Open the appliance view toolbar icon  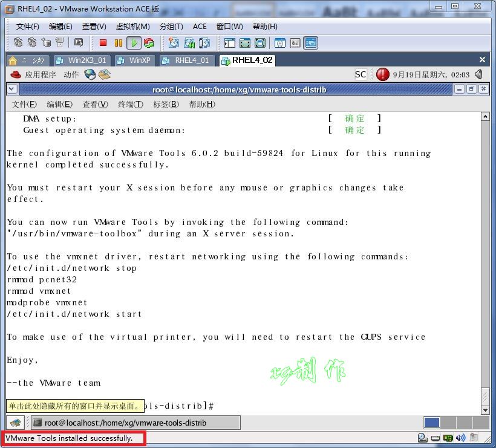[x=295, y=43]
